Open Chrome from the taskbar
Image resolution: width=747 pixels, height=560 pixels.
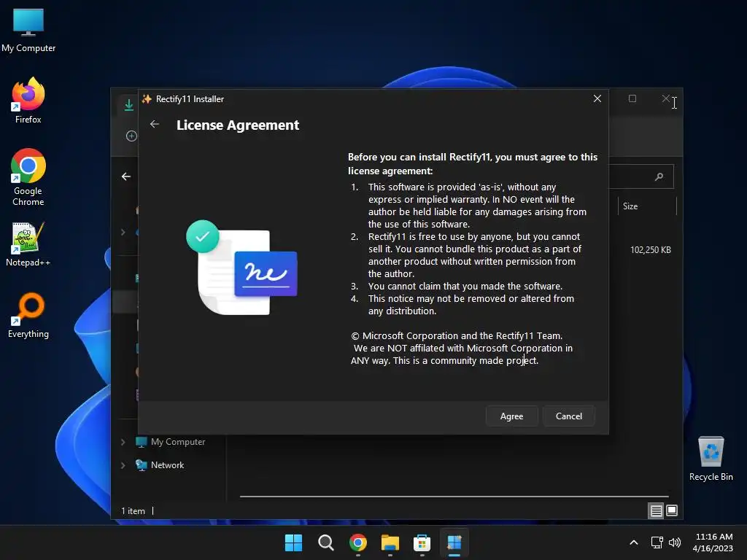(357, 542)
